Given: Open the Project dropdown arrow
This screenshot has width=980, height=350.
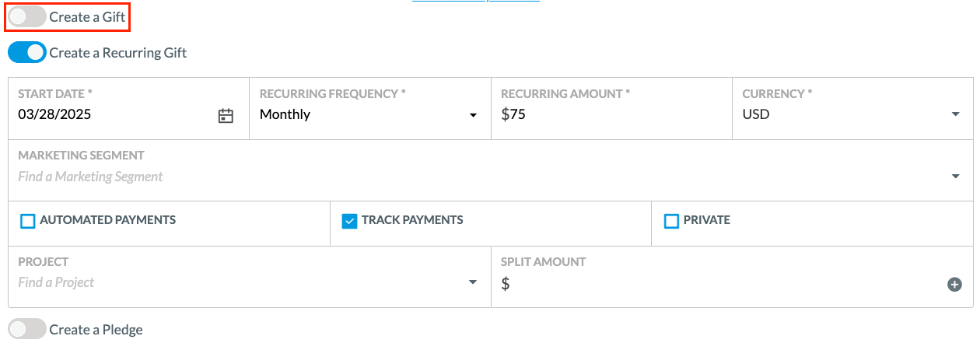Looking at the screenshot, I should click(x=472, y=282).
